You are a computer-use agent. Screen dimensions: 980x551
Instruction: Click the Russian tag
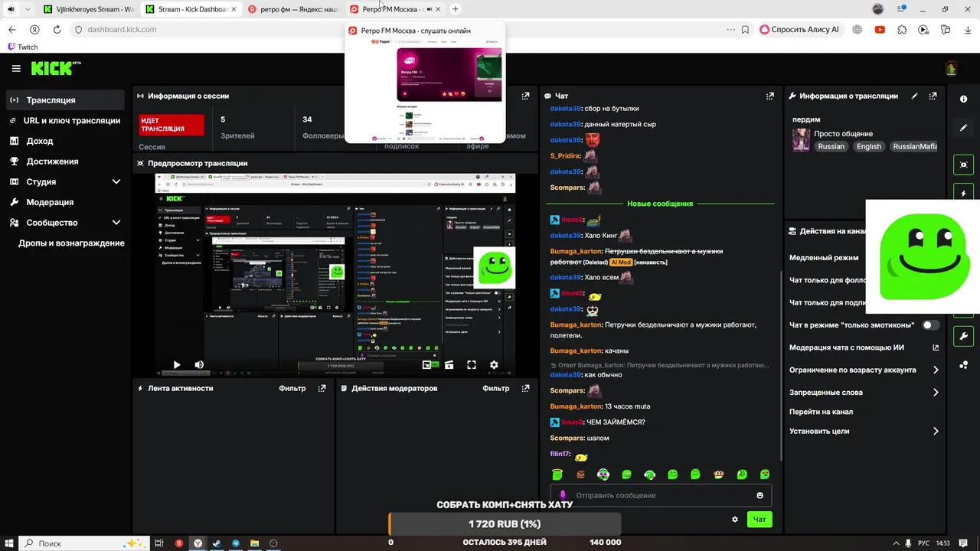click(x=831, y=146)
